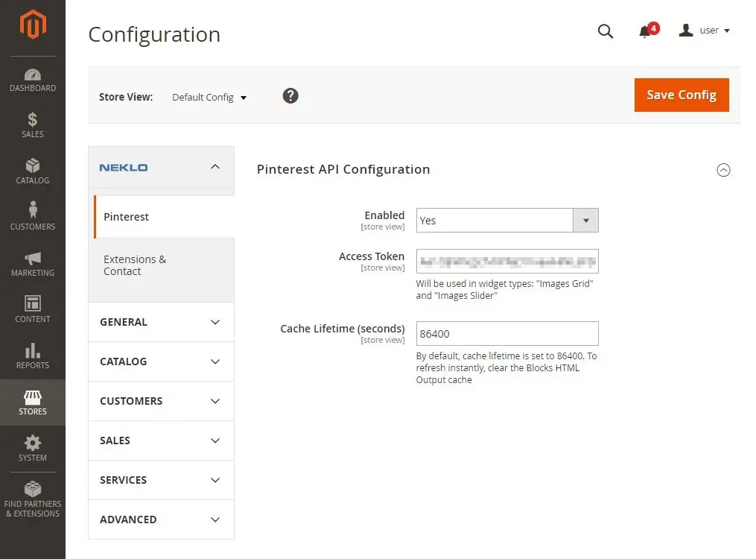This screenshot has height=559, width=756.
Task: Open the Reports sidebar menu
Action: click(x=33, y=356)
